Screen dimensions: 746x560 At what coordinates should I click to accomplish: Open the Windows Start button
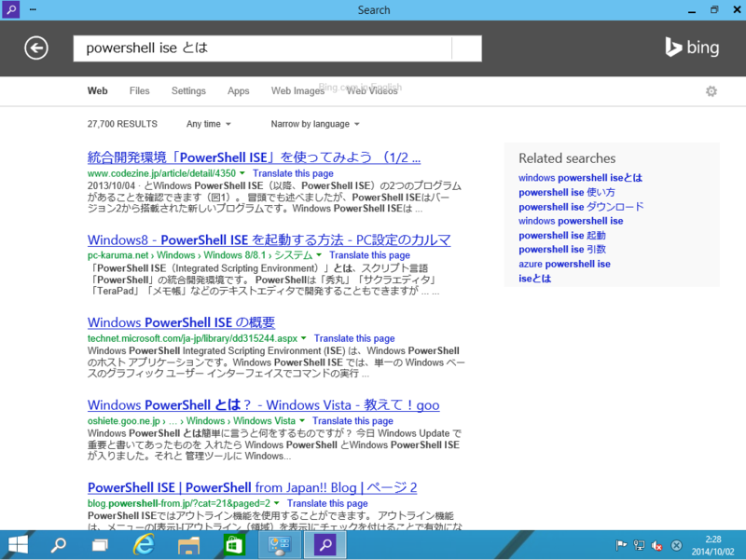click(x=18, y=545)
